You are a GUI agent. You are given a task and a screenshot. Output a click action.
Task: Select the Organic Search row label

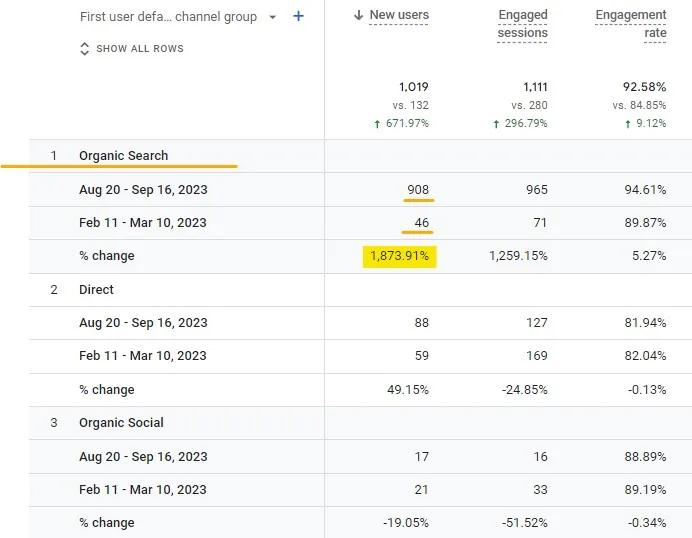pos(124,156)
